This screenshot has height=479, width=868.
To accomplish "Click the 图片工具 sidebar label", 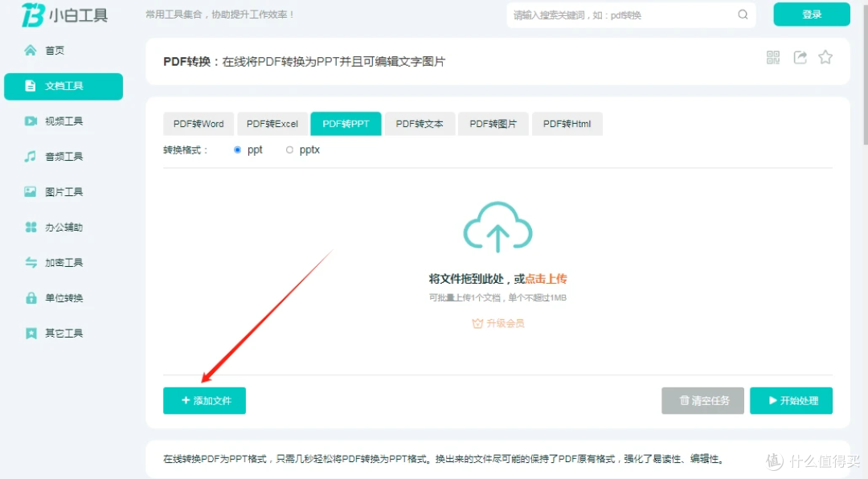I will pyautogui.click(x=64, y=191).
